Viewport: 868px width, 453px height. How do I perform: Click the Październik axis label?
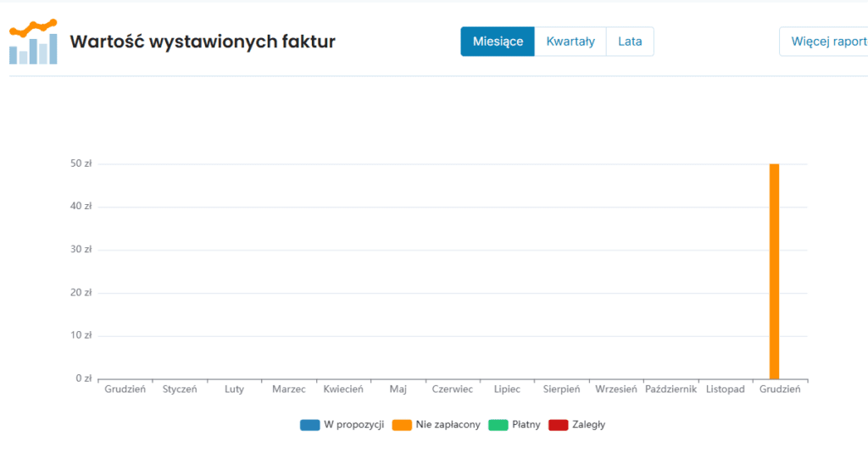pos(670,389)
